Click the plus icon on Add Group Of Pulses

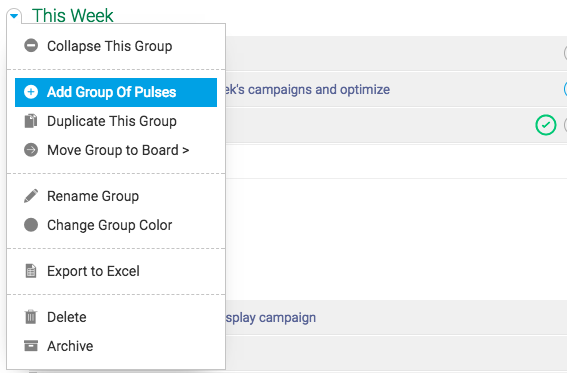(x=31, y=92)
